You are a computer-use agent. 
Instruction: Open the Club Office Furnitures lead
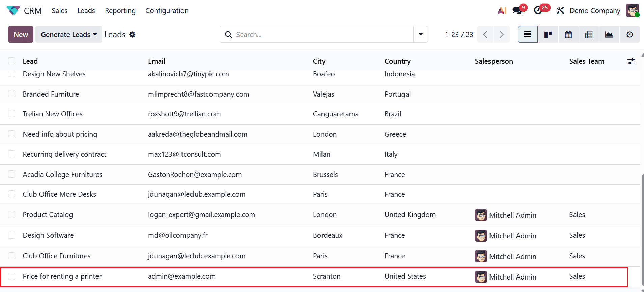[x=57, y=256]
